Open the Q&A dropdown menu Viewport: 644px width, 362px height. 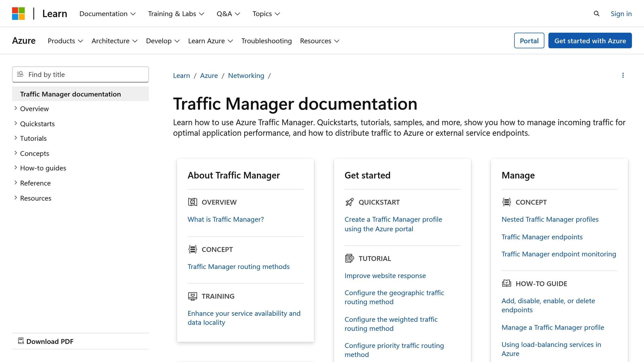pos(228,14)
